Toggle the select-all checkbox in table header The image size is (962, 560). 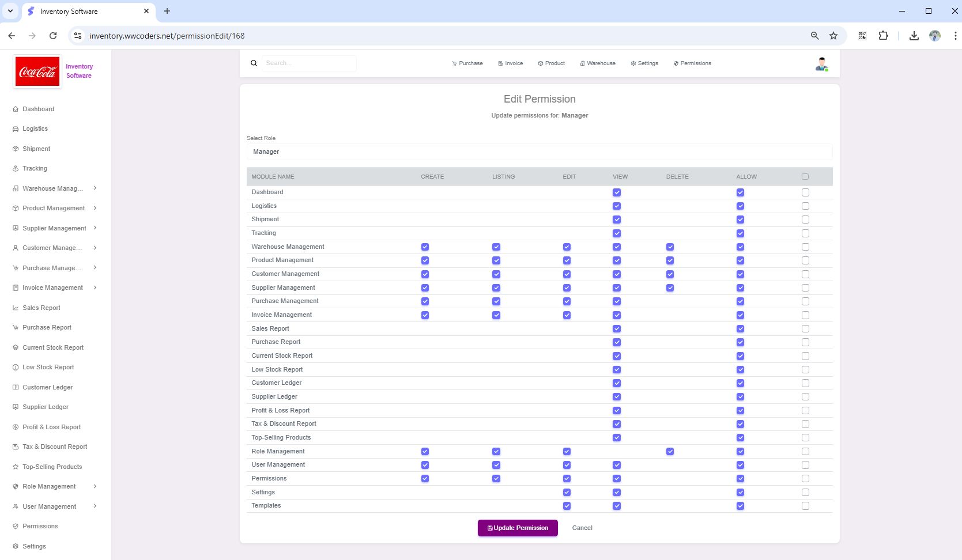pyautogui.click(x=805, y=177)
